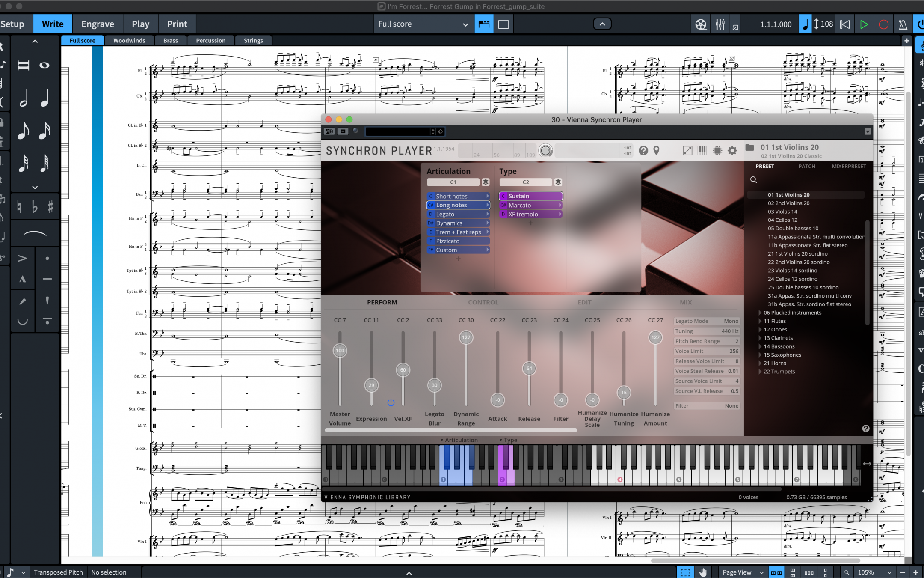This screenshot has width=924, height=578.
Task: Select the Short notes articulation
Action: [x=458, y=196]
